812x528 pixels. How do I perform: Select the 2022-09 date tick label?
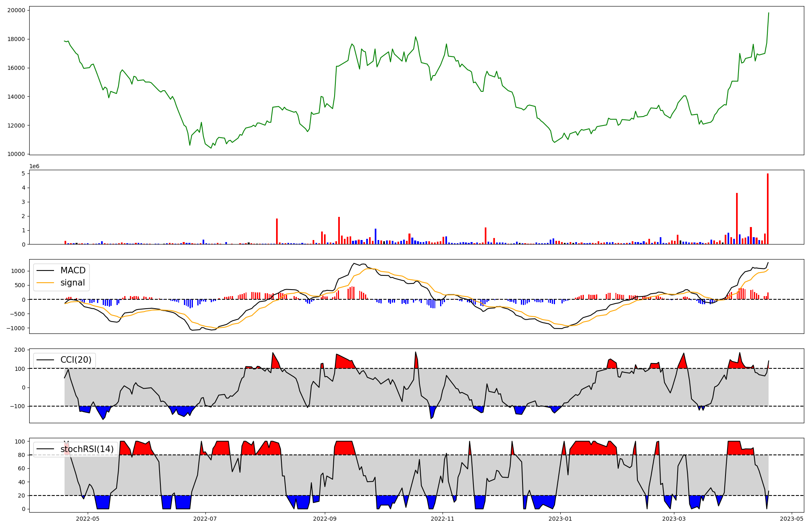point(325,519)
